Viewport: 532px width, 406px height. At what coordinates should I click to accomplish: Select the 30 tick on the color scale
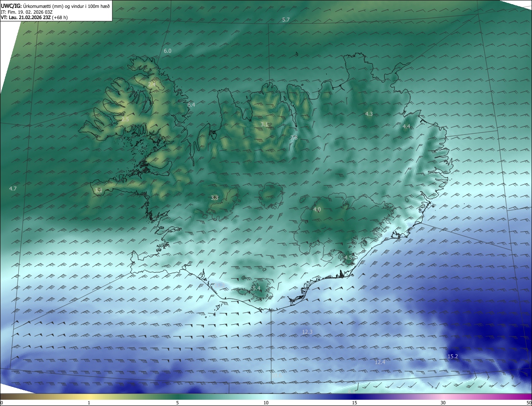pyautogui.click(x=443, y=403)
